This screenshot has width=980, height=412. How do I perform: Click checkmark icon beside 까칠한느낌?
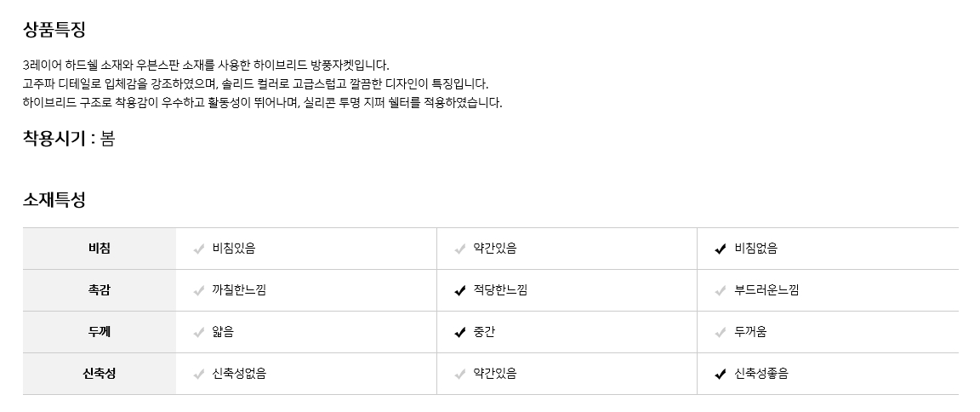pos(199,291)
